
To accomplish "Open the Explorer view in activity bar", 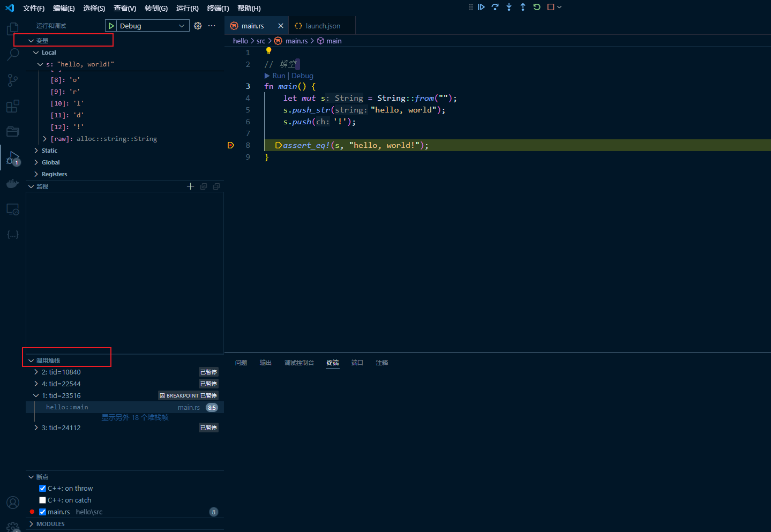I will [13, 28].
